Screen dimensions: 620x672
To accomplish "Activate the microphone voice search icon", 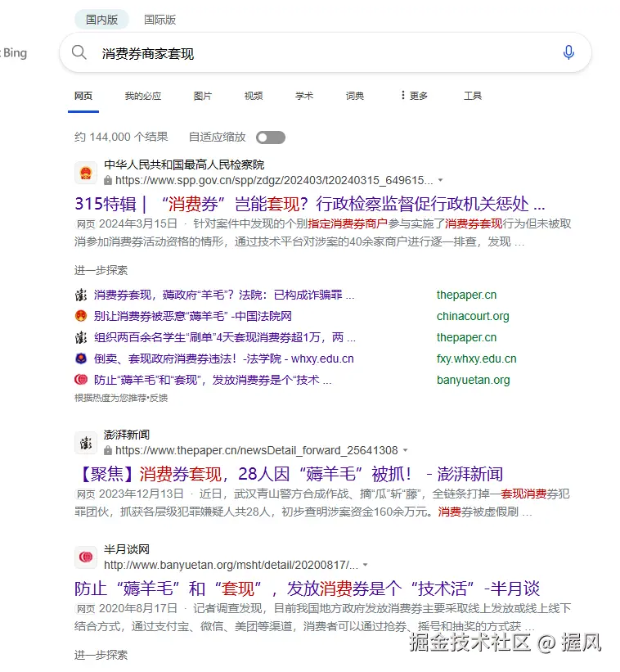I will (568, 52).
